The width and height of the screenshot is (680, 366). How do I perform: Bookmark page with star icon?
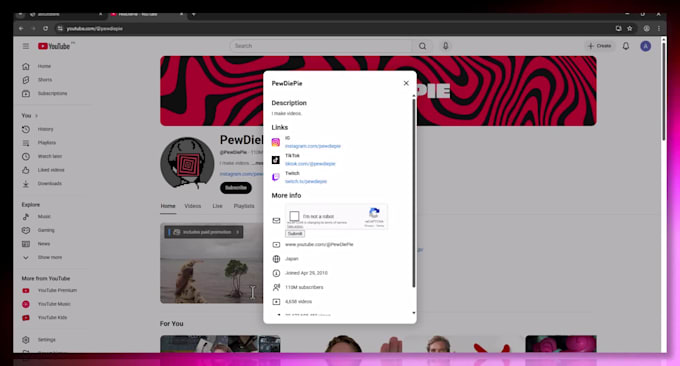(630, 29)
